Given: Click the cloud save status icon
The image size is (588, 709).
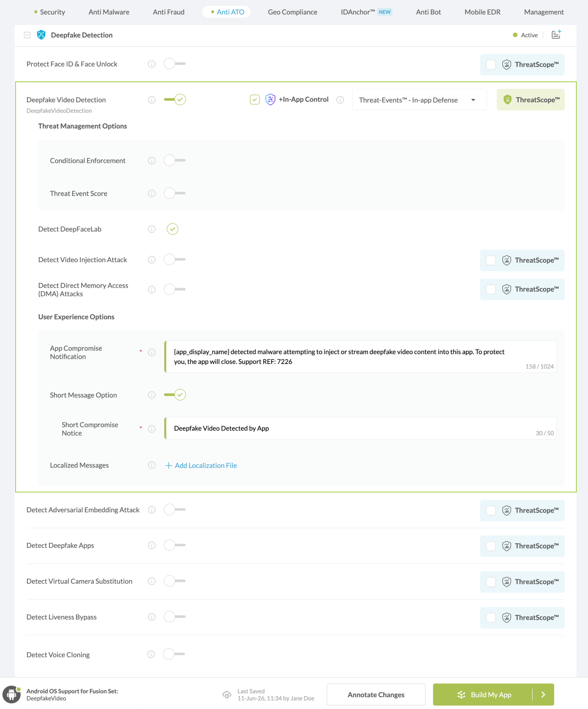Looking at the screenshot, I should click(227, 694).
